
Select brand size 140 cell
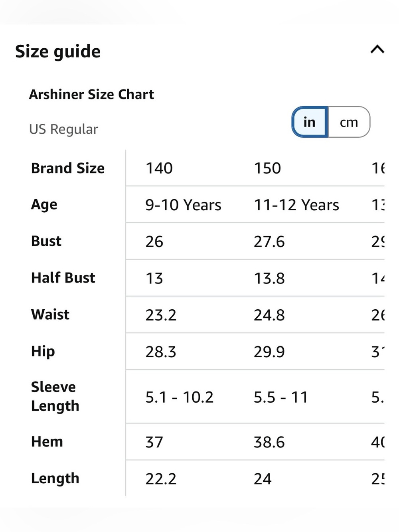tap(159, 168)
